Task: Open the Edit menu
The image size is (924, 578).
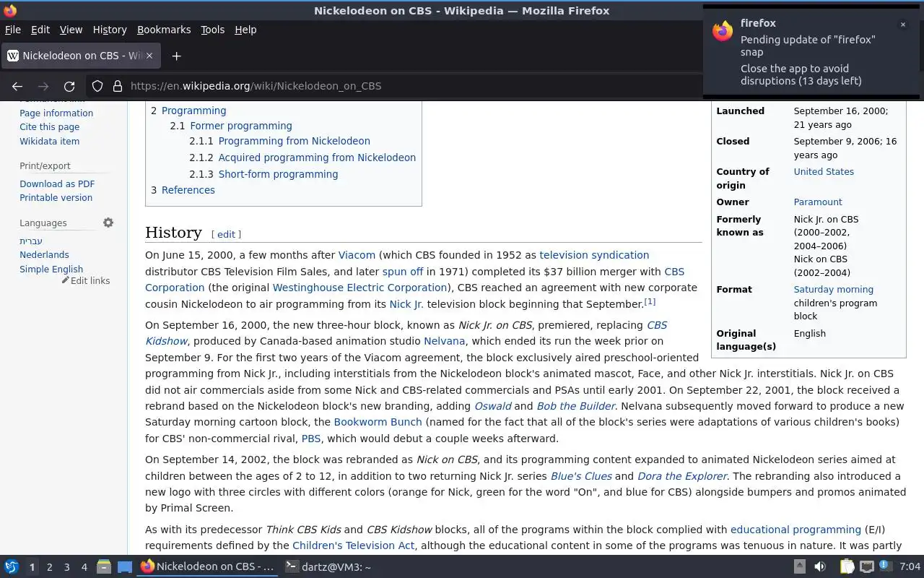Action: (40, 30)
